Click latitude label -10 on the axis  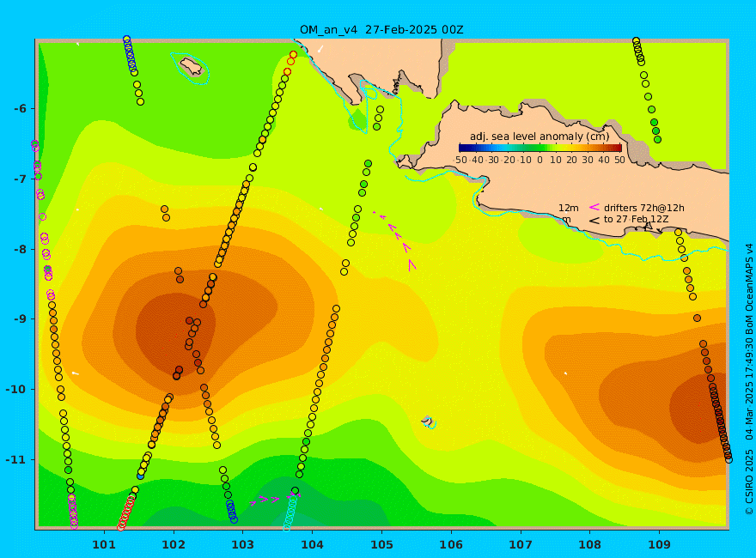[x=16, y=390]
